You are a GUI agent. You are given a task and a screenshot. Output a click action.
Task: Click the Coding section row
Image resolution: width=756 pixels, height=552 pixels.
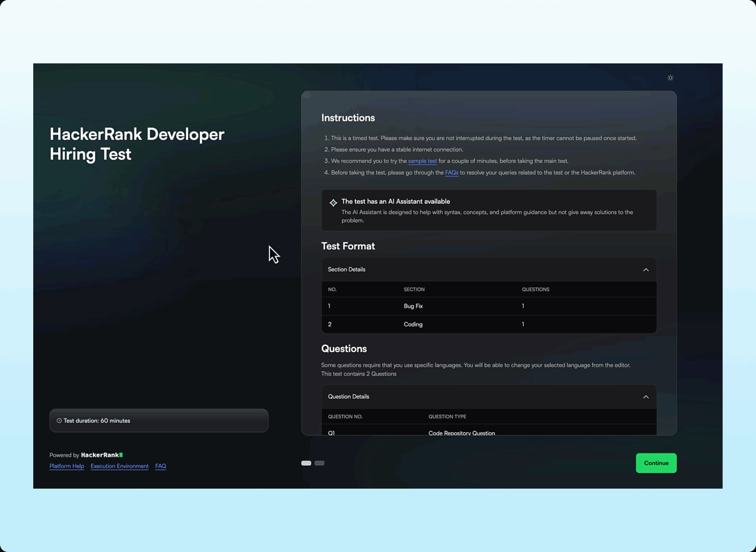[x=488, y=324]
